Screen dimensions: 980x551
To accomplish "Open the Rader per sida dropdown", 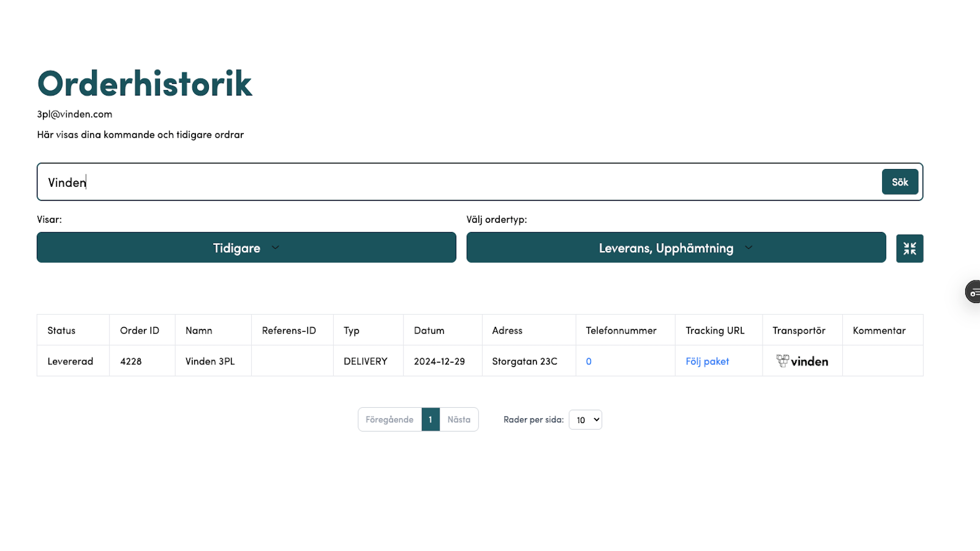I will click(586, 420).
